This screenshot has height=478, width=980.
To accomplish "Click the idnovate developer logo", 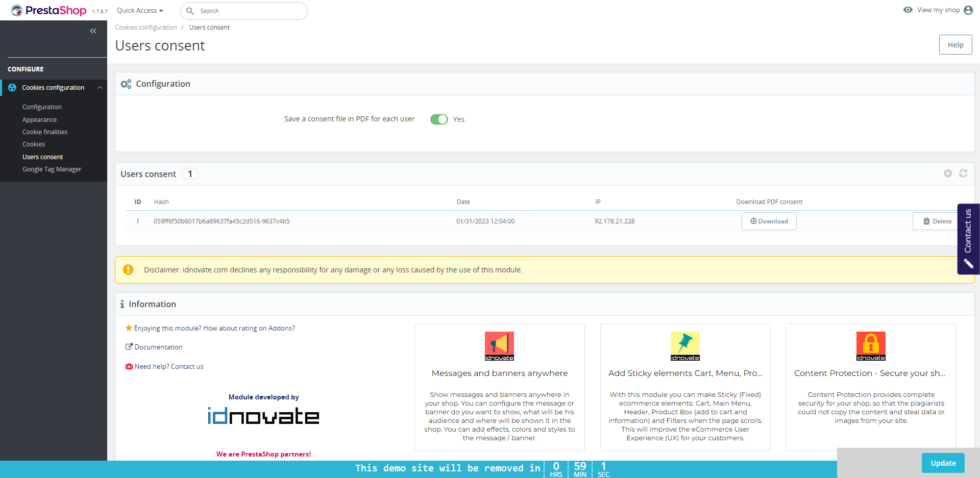I will click(263, 416).
